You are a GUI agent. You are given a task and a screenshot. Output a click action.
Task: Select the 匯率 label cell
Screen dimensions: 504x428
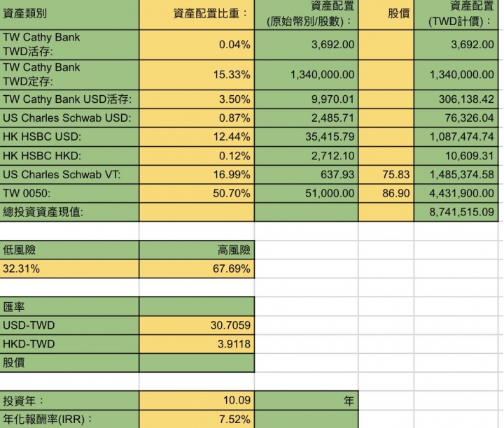pyautogui.click(x=69, y=306)
